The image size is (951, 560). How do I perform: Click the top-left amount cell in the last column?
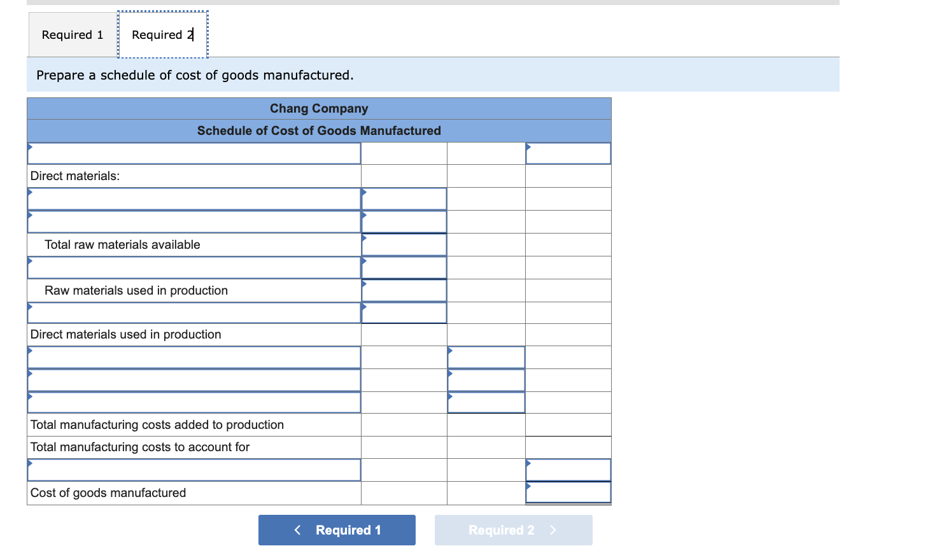pyautogui.click(x=568, y=153)
